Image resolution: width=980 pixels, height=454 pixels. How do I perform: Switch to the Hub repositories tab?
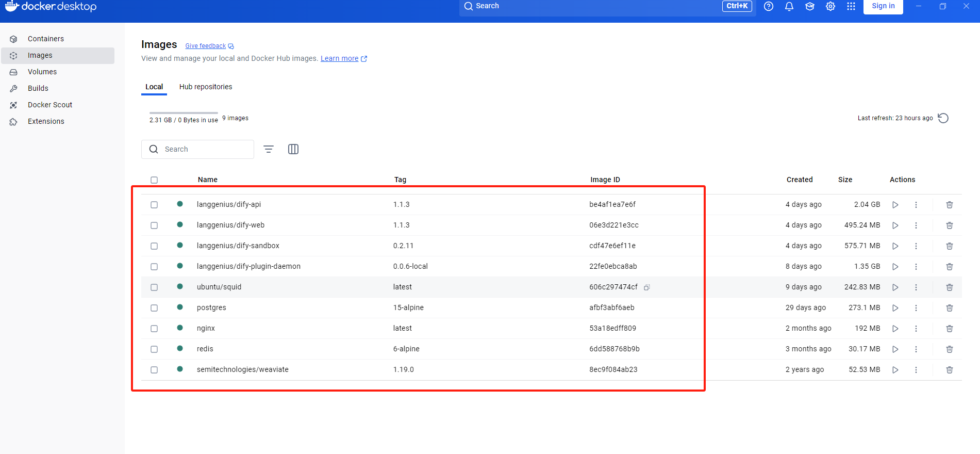pos(206,87)
